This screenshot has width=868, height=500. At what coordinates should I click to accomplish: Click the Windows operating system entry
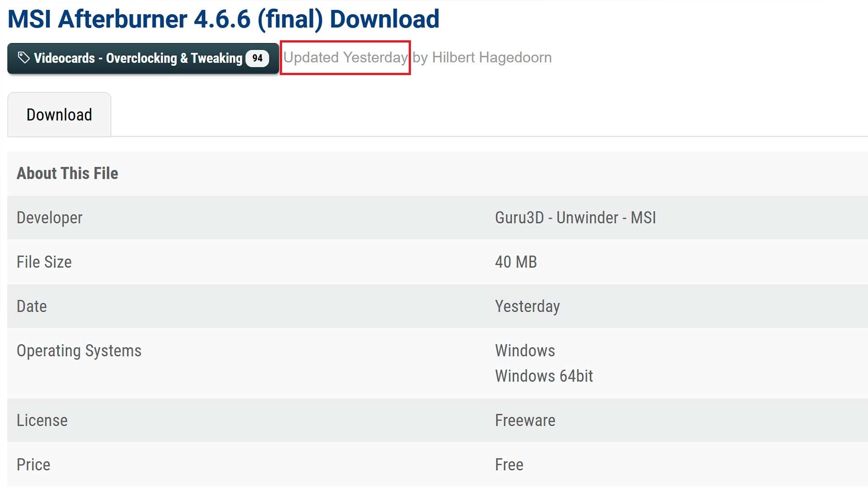click(525, 351)
